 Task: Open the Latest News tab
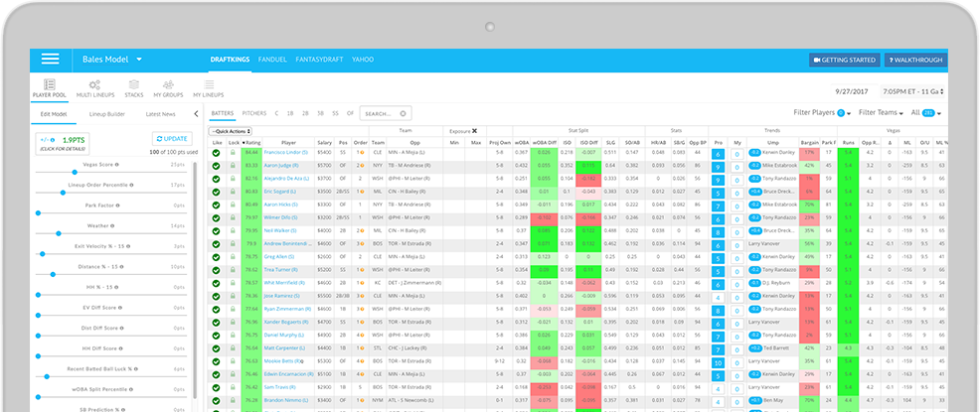coord(161,114)
